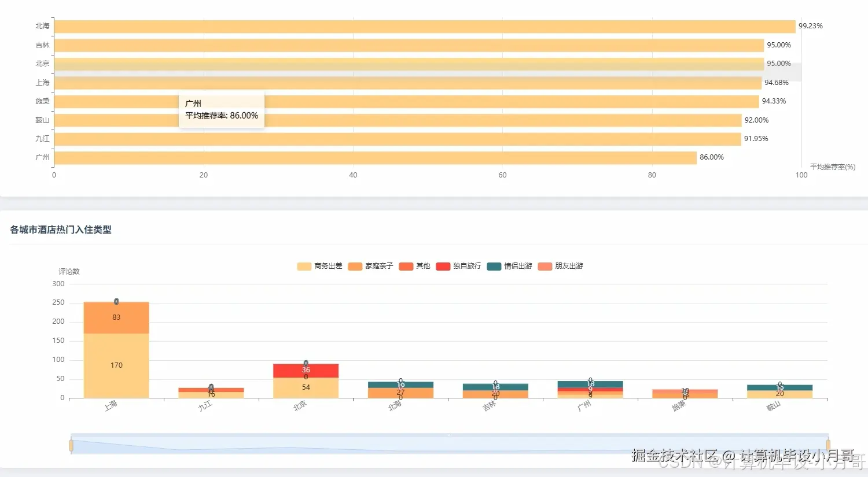Select the 鞍山 bar showing 92.00%
868x477 pixels.
point(398,120)
